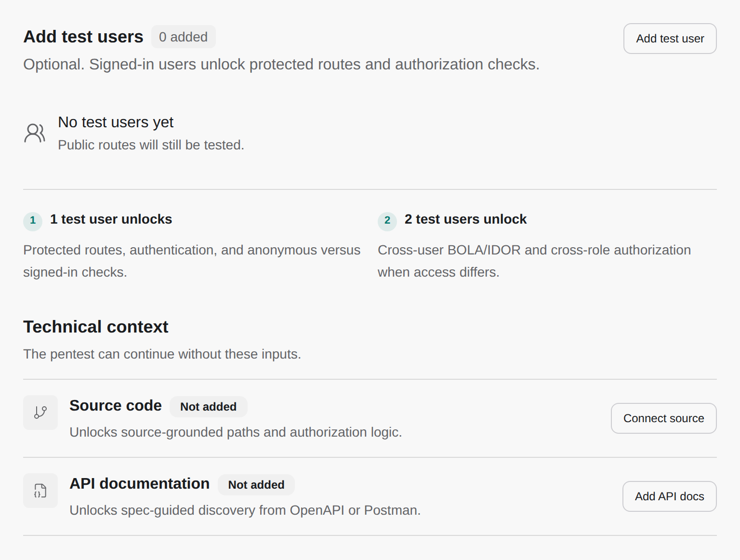Image resolution: width=740 pixels, height=560 pixels.
Task: Click the 1 test user unlocks heading
Action: pos(111,219)
